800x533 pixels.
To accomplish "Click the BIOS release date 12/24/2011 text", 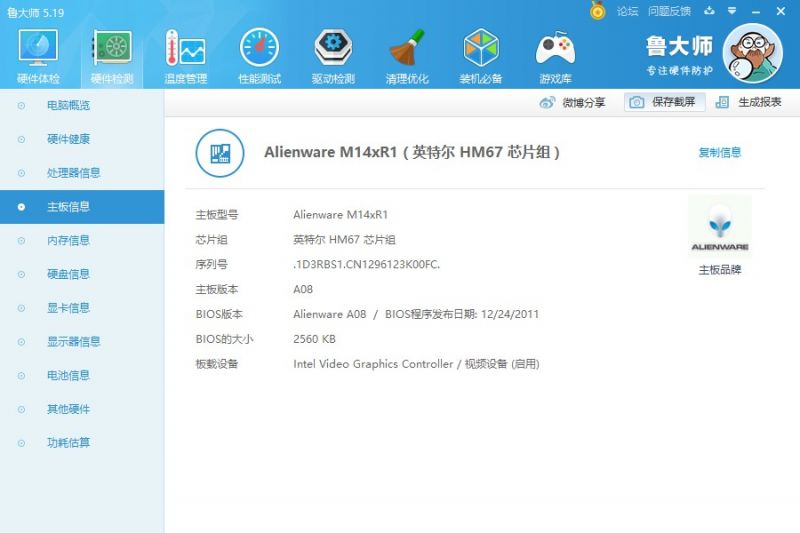I will (510, 314).
